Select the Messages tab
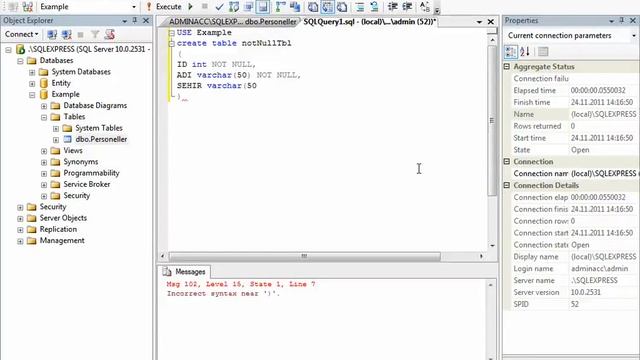Screen dimensions: 640x360 (185, 271)
